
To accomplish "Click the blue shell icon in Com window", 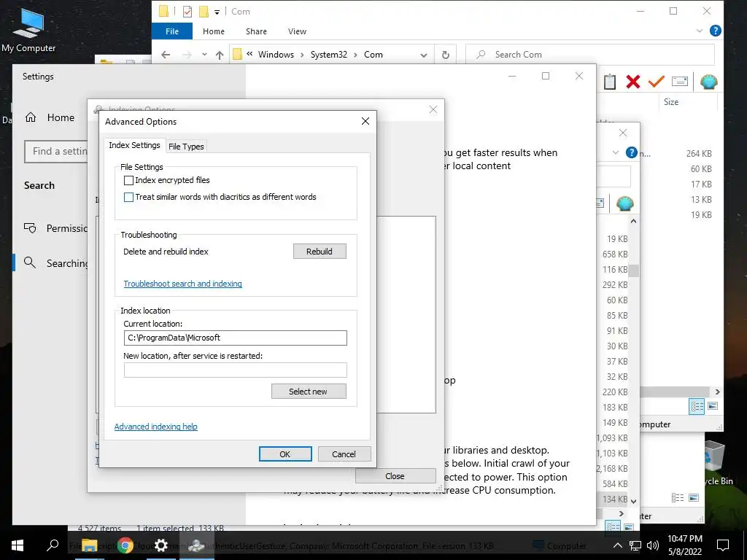I will coord(709,82).
